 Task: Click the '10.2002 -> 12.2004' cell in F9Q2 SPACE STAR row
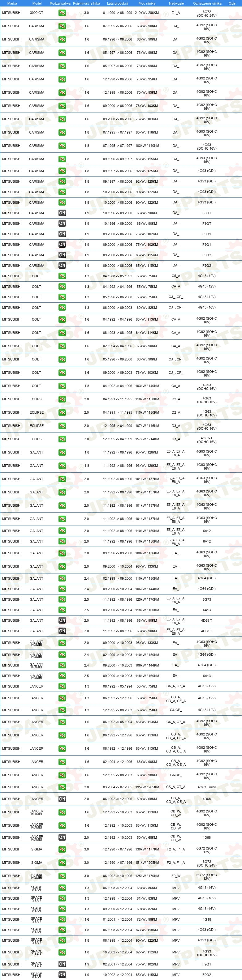pyautogui.click(x=117, y=975)
